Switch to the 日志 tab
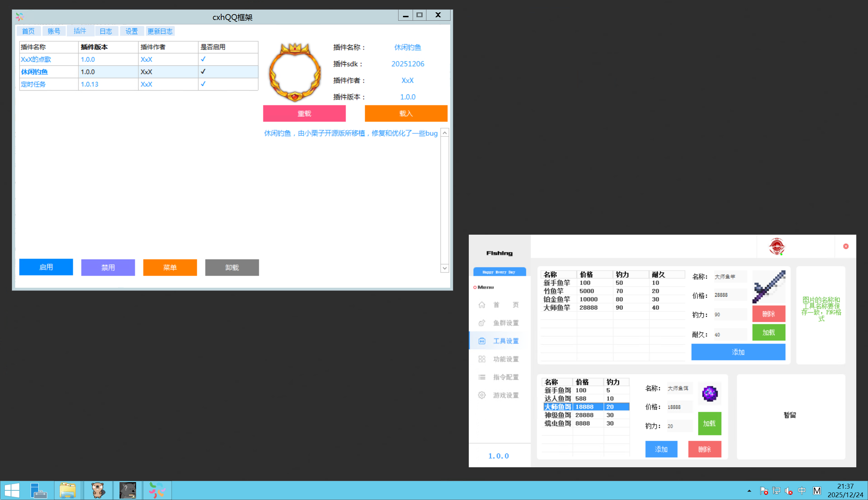 [106, 31]
